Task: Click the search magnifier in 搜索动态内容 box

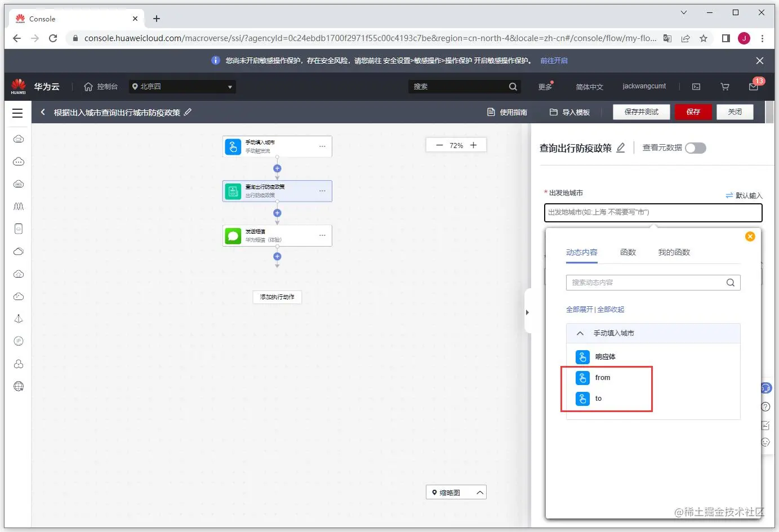Action: (731, 283)
